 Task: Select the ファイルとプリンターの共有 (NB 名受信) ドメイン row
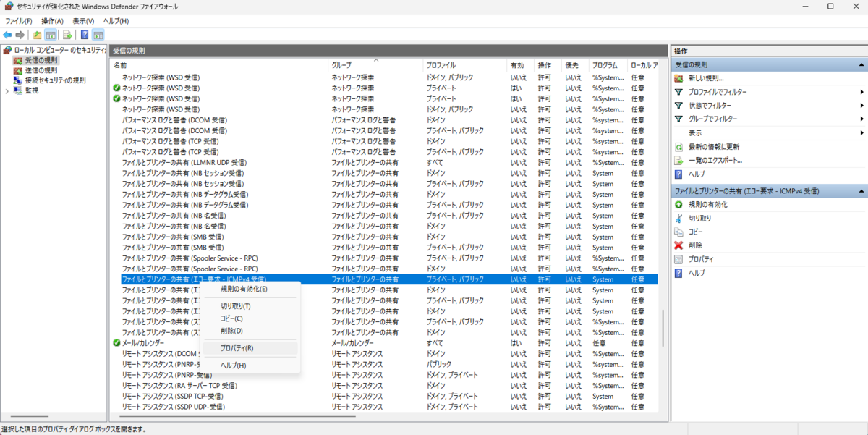(x=384, y=227)
